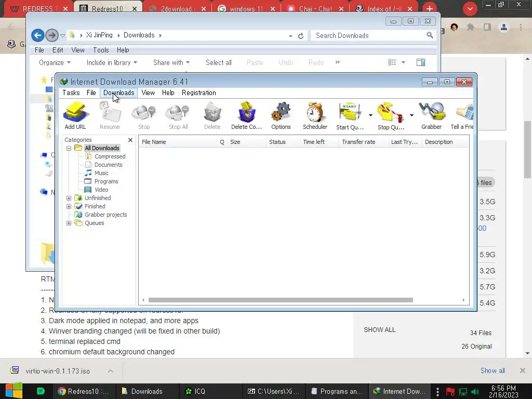Sort by Transfer rate column header
Viewport: 532px width, 399px height.
point(363,142)
